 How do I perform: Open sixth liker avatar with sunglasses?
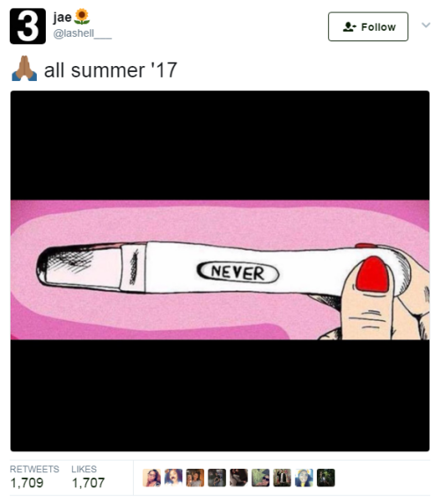pyautogui.click(x=260, y=478)
